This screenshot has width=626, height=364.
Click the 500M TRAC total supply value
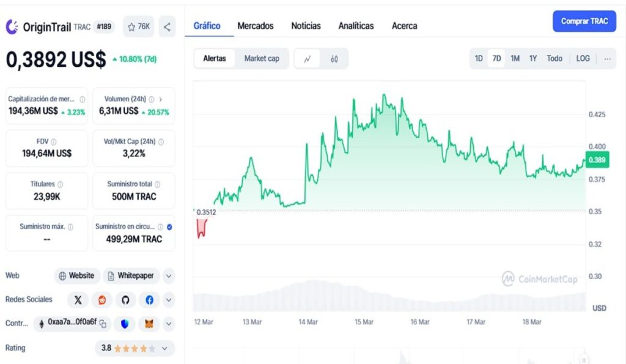(134, 197)
